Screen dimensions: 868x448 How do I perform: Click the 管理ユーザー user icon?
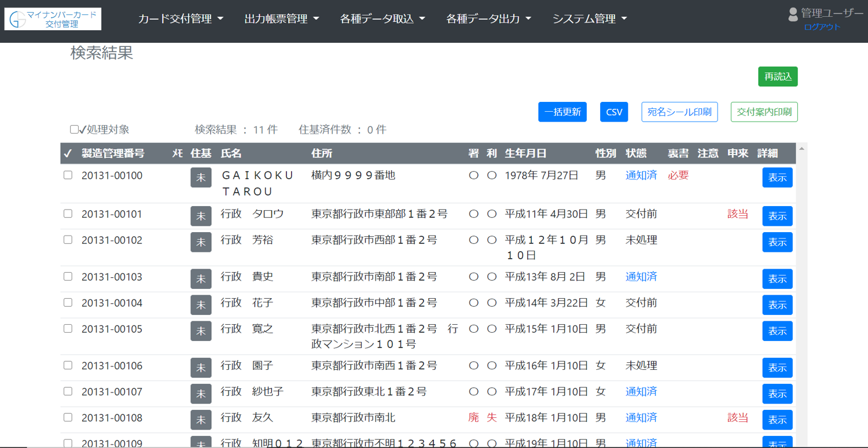[x=793, y=14]
